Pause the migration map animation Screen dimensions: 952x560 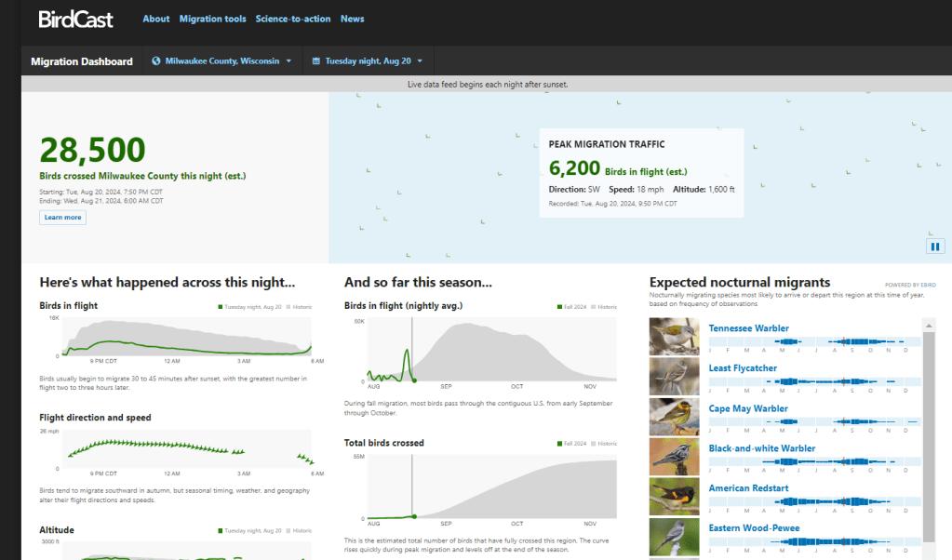click(935, 246)
